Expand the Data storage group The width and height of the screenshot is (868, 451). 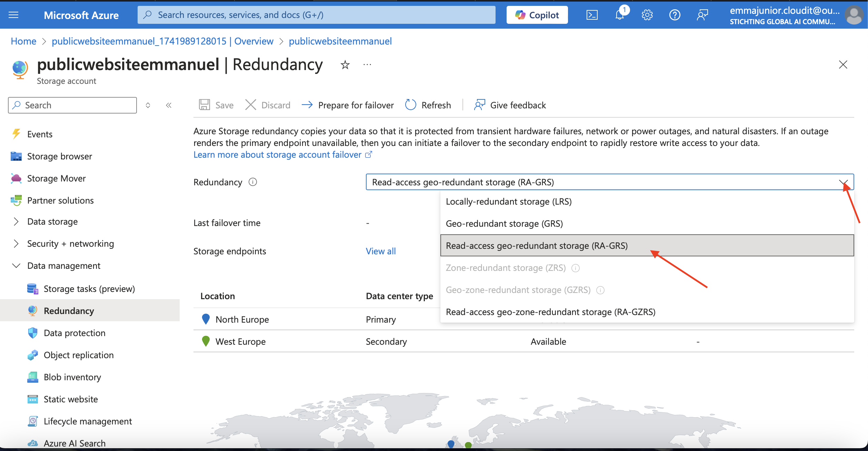52,222
